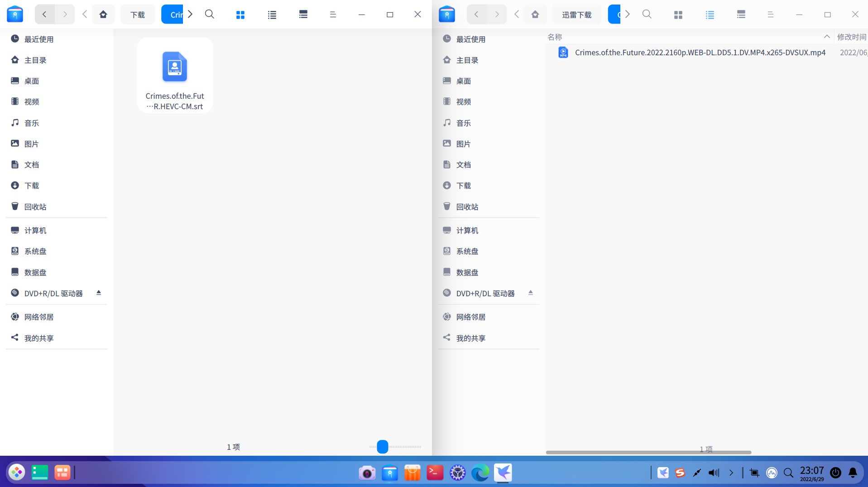Open hamburger menu in left window
This screenshot has width=868, height=487.
tap(333, 15)
